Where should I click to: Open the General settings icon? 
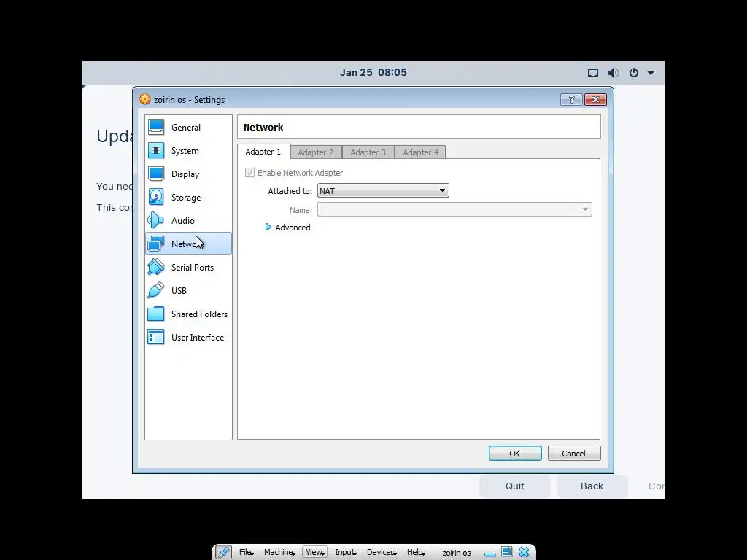point(156,127)
